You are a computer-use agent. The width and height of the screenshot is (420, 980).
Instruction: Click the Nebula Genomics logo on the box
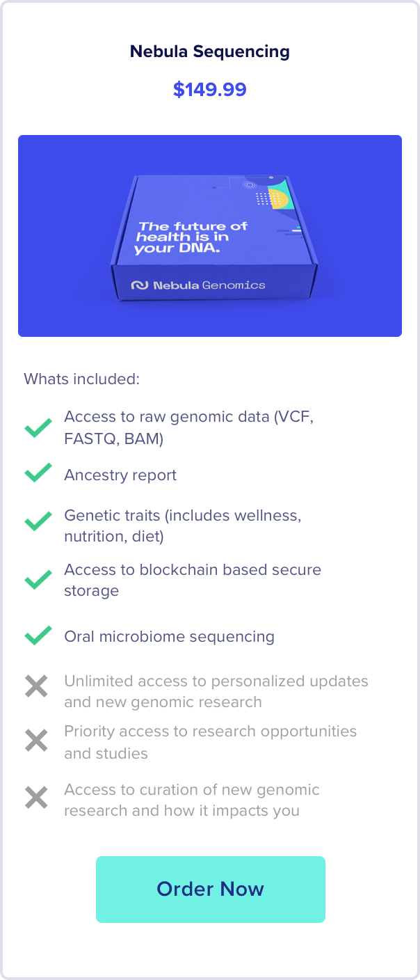click(x=198, y=285)
